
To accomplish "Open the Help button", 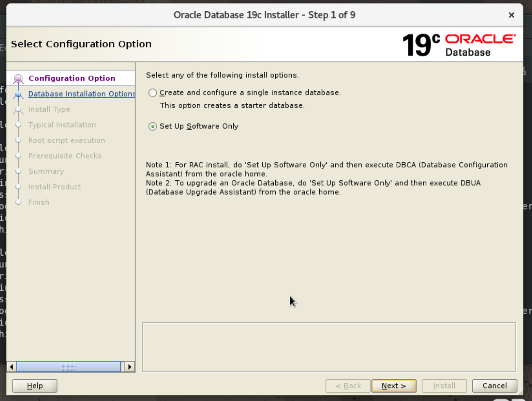I will click(x=35, y=386).
